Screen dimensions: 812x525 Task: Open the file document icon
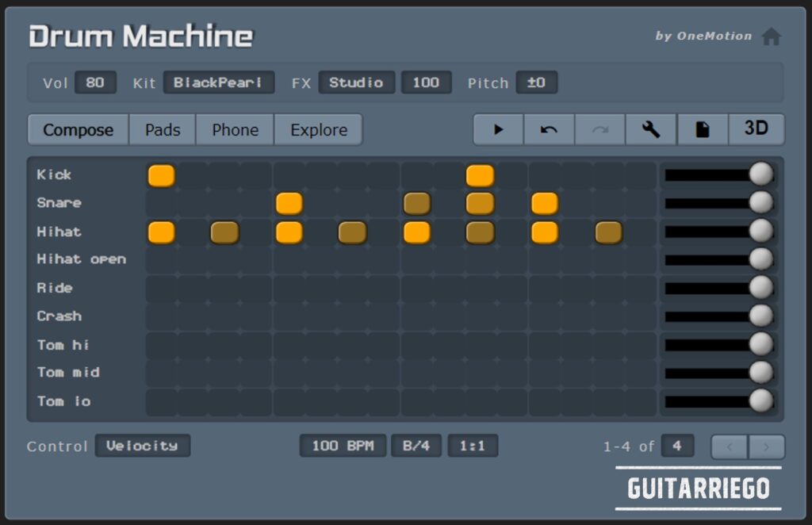(702, 129)
